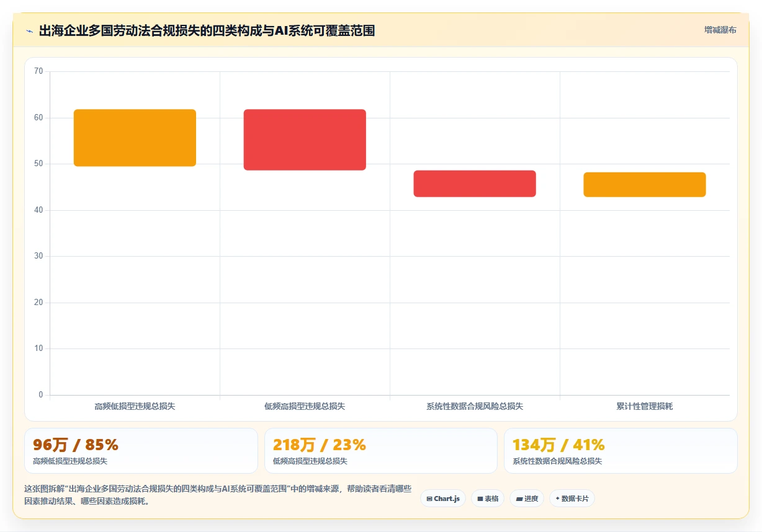Click y-axis value 40
The image size is (762, 532).
[38, 210]
